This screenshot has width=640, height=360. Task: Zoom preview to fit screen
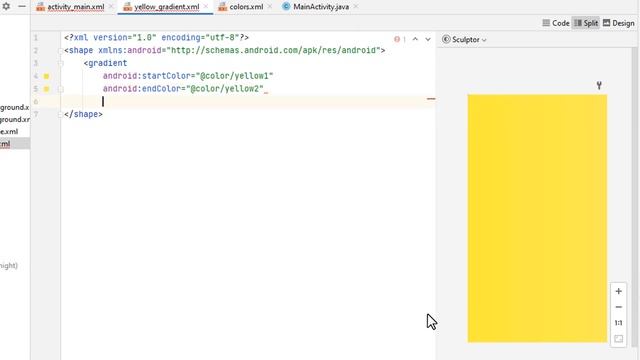tap(618, 339)
